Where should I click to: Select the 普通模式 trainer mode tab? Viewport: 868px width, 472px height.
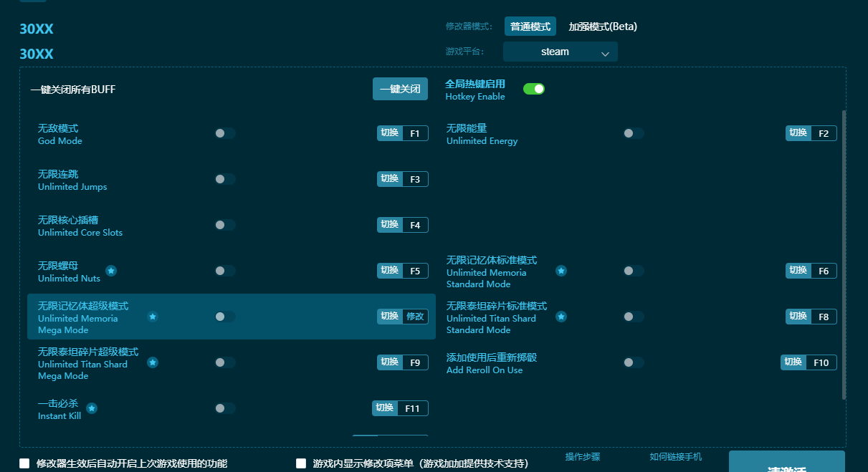[x=530, y=26]
